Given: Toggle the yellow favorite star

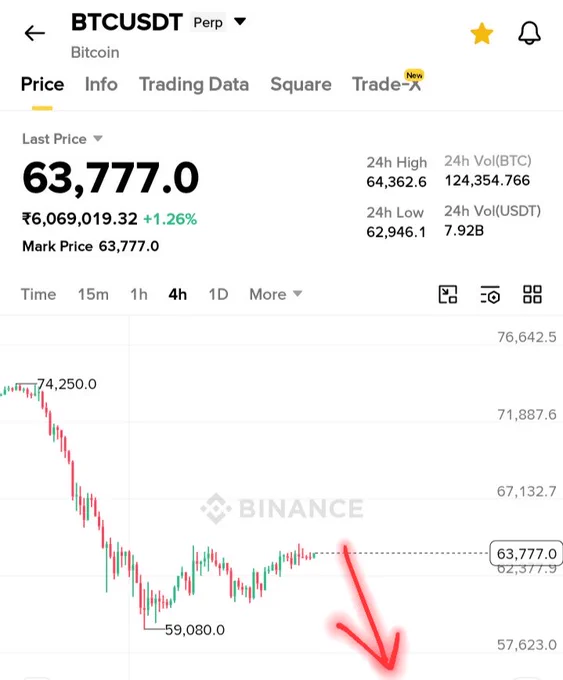Looking at the screenshot, I should point(481,33).
